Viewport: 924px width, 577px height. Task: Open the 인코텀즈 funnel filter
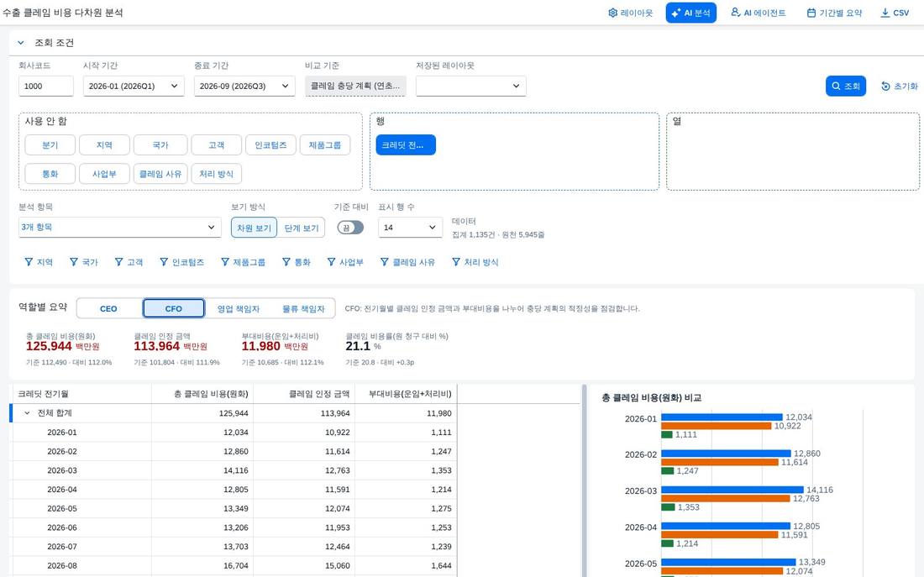pyautogui.click(x=181, y=262)
